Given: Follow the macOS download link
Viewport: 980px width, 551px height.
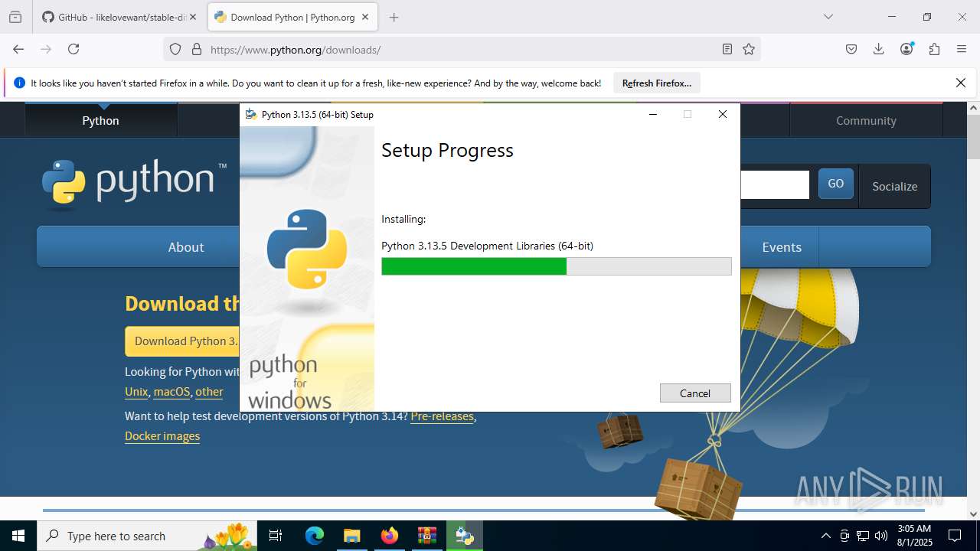Looking at the screenshot, I should coord(171,392).
